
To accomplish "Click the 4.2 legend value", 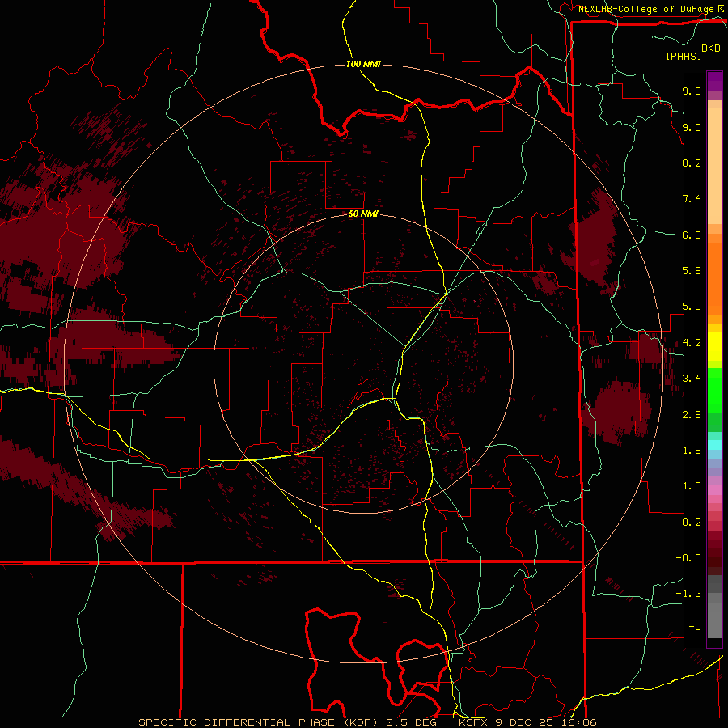I will click(692, 343).
